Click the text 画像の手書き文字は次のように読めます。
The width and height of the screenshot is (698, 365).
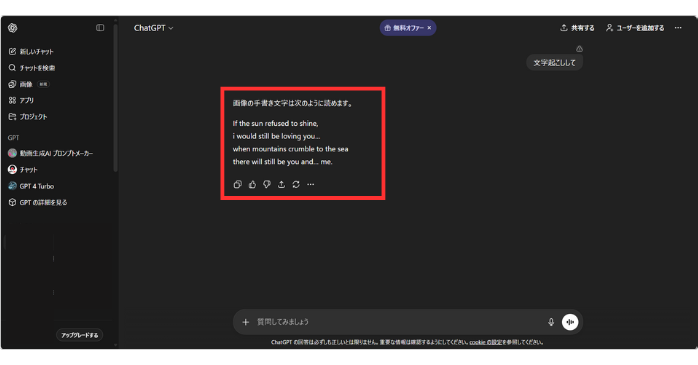294,103
